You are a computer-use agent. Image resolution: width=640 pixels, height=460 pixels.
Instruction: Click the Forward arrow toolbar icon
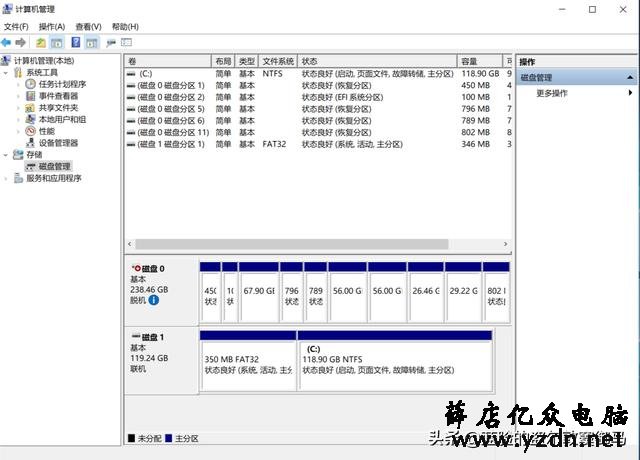tap(20, 42)
